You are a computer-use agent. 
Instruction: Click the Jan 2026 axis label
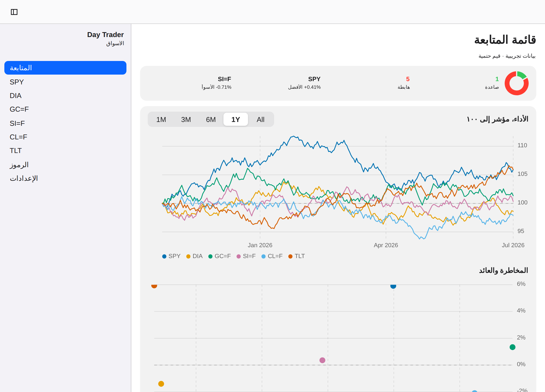(260, 245)
